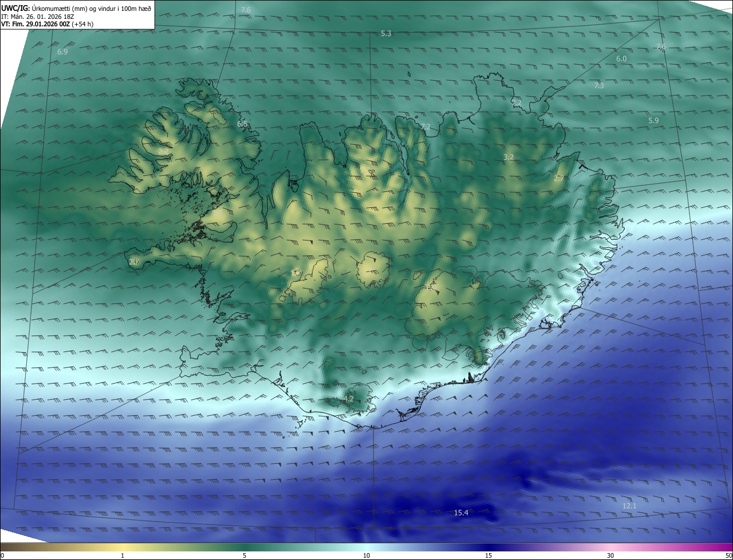The height and width of the screenshot is (560, 733).
Task: Click the 3.2 value label on the map
Action: (509, 157)
